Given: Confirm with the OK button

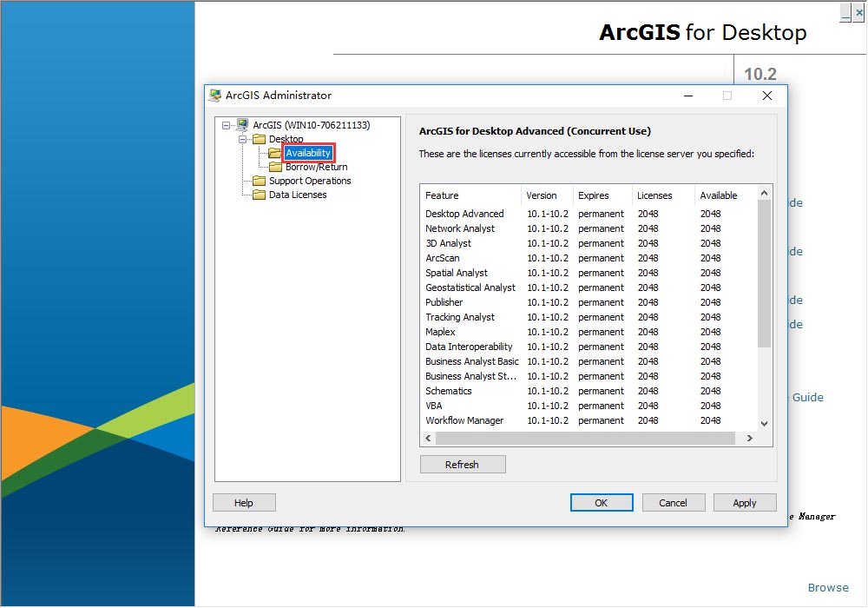Looking at the screenshot, I should [x=601, y=502].
